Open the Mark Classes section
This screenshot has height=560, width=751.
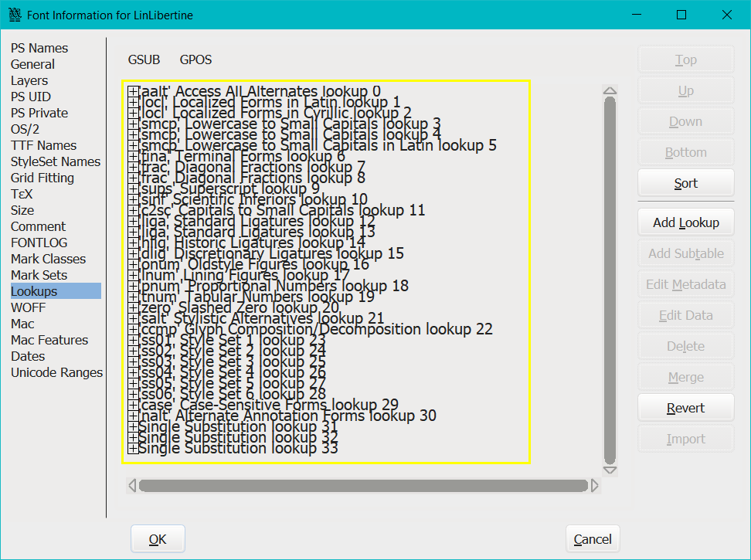click(48, 259)
